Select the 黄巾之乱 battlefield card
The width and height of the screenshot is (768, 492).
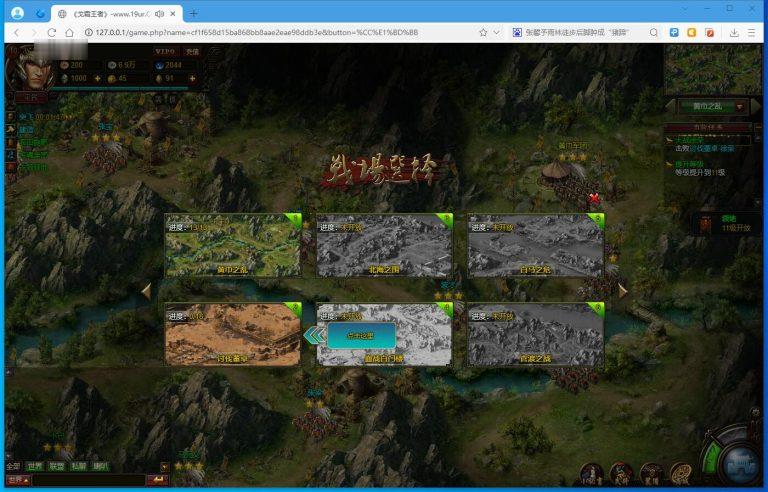coord(233,246)
